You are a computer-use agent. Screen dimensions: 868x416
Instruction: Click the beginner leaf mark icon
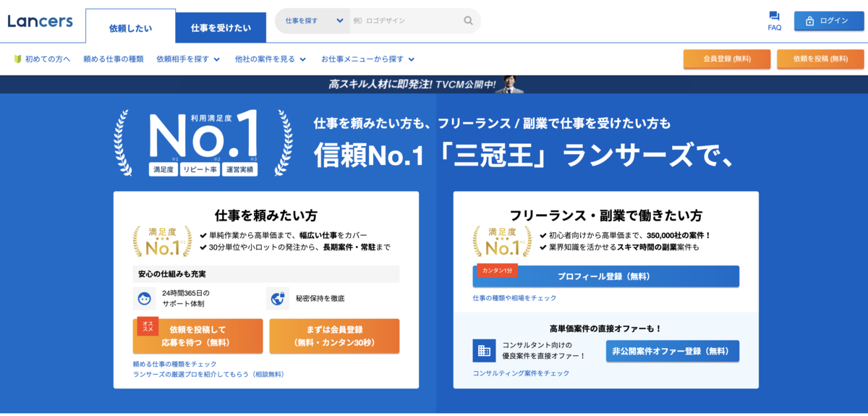click(17, 59)
